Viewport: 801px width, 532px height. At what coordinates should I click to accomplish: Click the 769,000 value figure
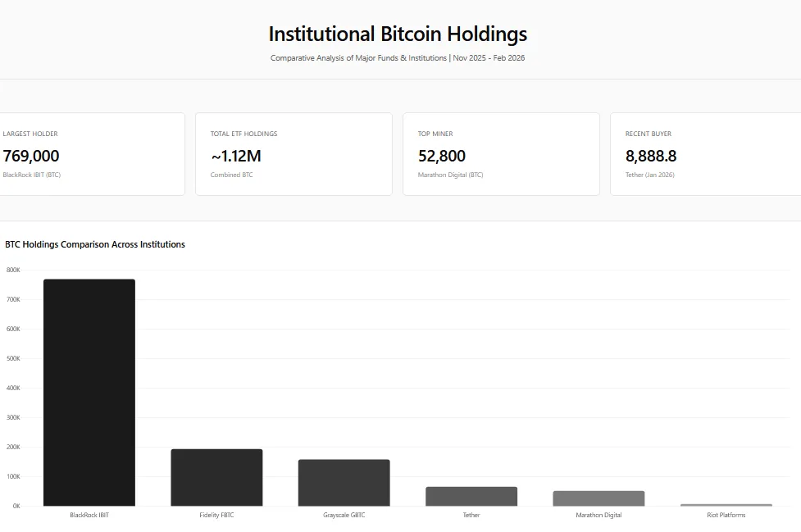click(x=31, y=156)
